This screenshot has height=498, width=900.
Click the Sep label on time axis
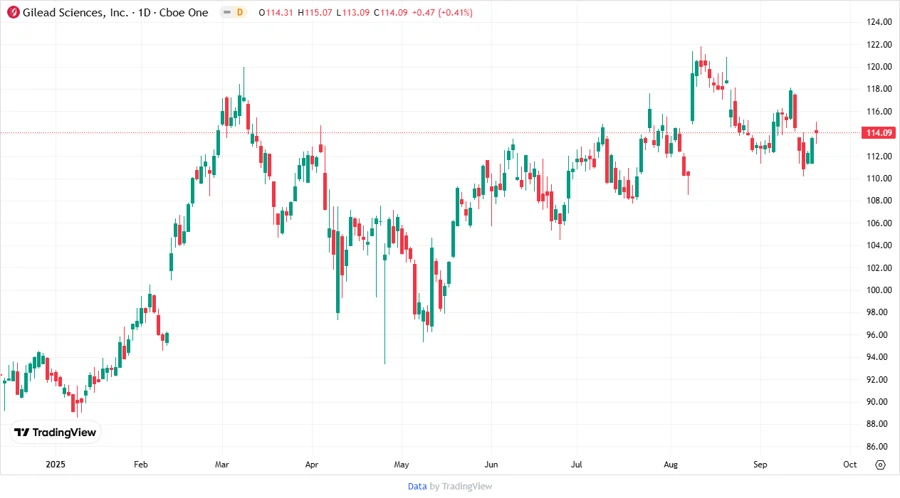pyautogui.click(x=760, y=464)
